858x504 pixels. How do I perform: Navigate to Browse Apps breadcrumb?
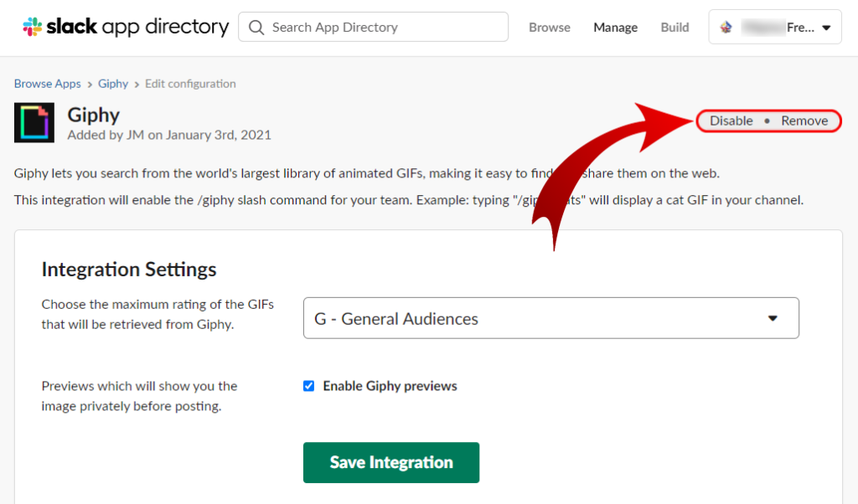click(x=47, y=83)
